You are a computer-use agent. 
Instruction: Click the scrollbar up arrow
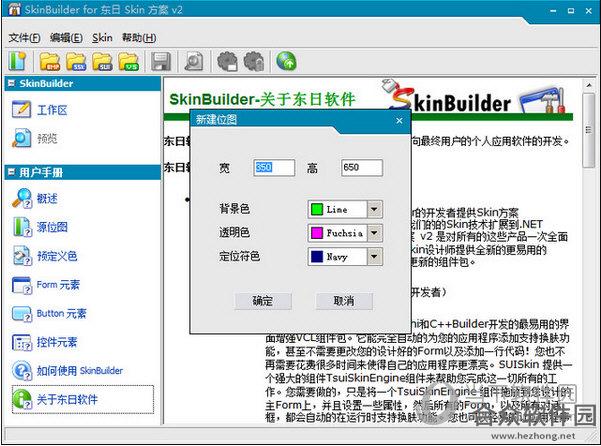588,84
